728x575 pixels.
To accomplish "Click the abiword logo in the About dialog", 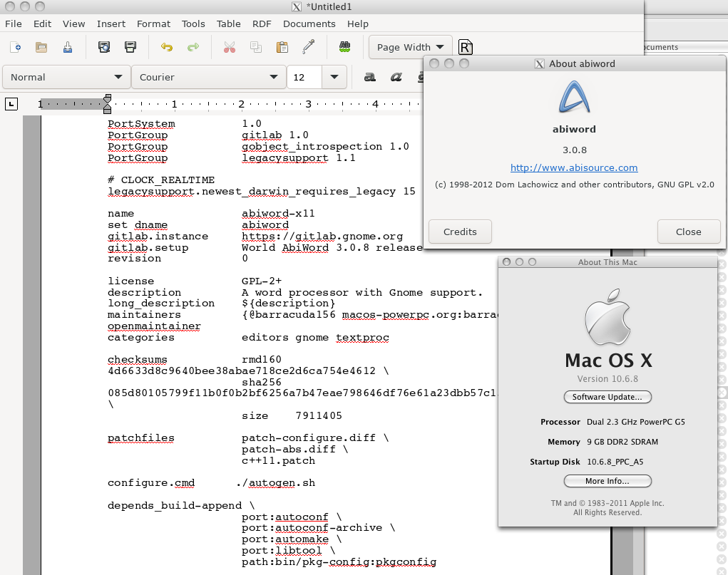I will click(574, 97).
